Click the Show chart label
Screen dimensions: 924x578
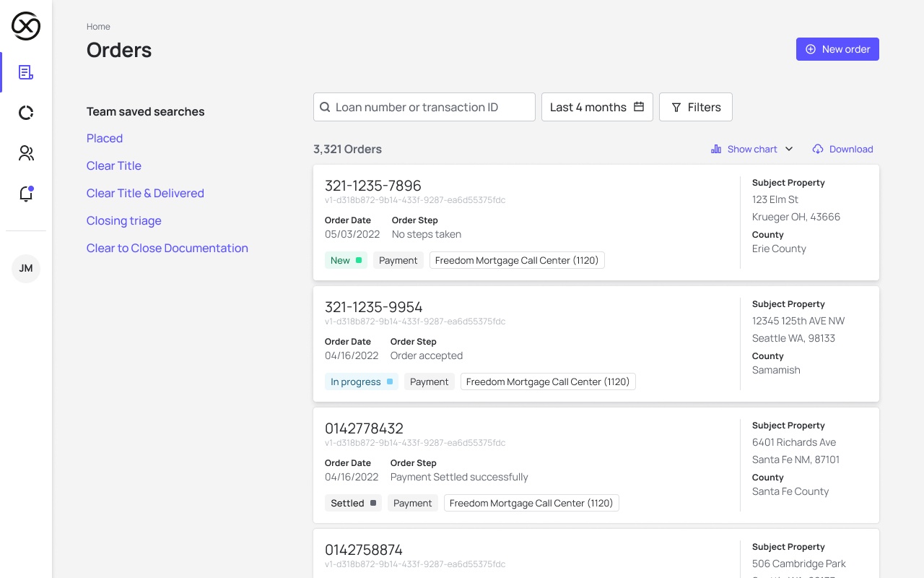tap(752, 149)
